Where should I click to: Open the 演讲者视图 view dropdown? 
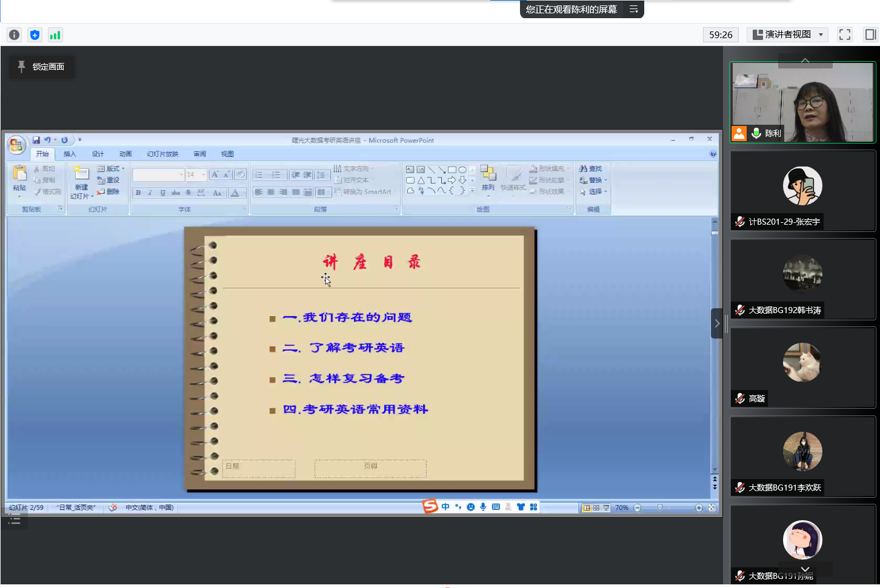pyautogui.click(x=787, y=35)
